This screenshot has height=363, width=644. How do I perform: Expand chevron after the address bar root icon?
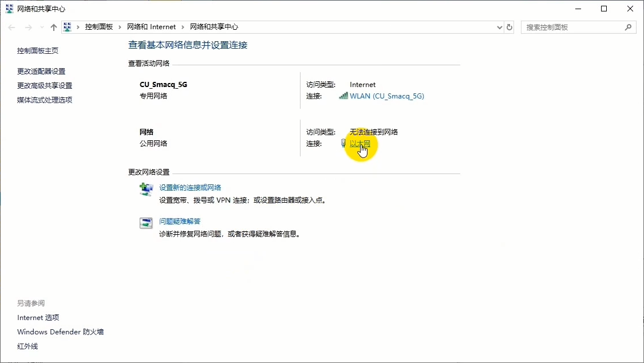78,27
